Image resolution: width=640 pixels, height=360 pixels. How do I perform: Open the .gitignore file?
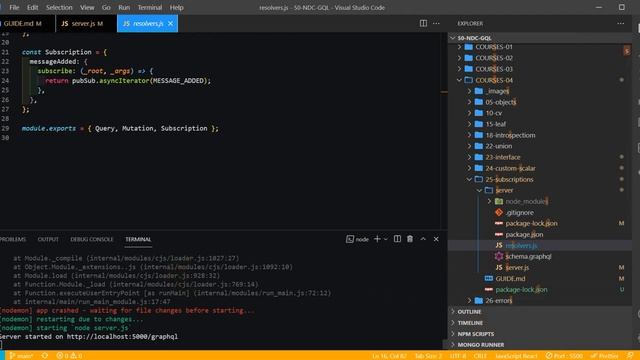point(519,213)
